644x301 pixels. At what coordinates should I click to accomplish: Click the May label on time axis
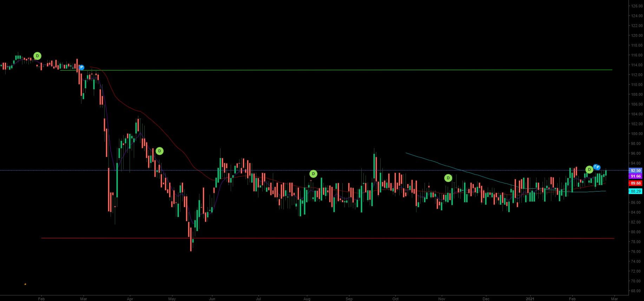(x=172, y=299)
